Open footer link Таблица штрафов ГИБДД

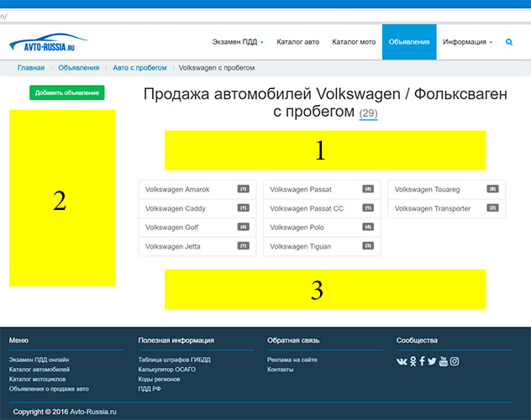click(175, 360)
